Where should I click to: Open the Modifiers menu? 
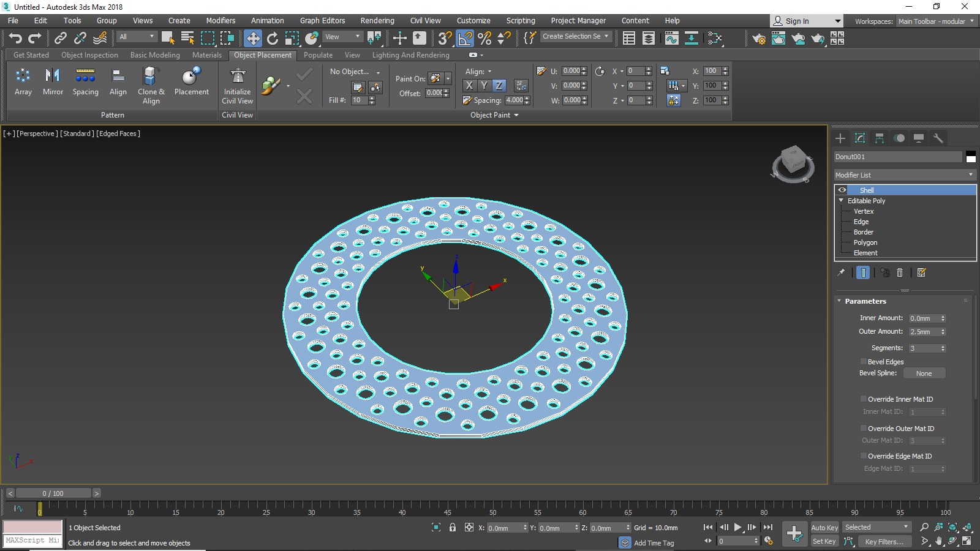coord(221,21)
